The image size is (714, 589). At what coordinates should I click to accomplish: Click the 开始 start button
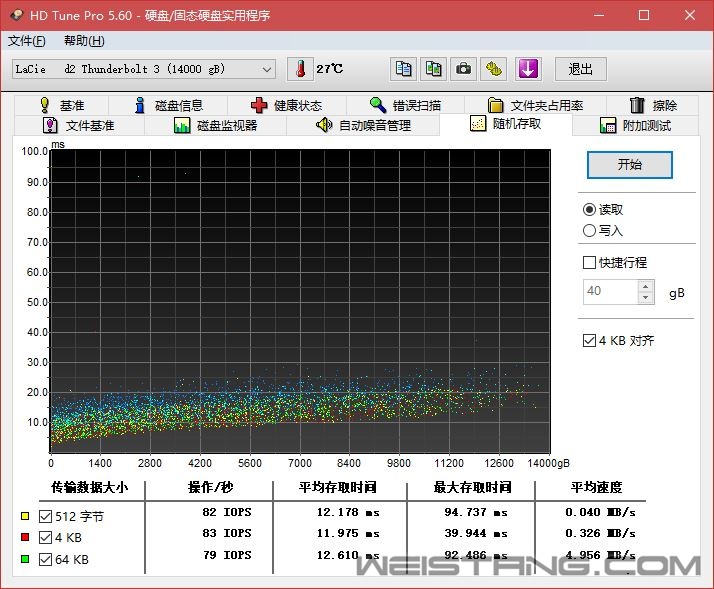[629, 164]
